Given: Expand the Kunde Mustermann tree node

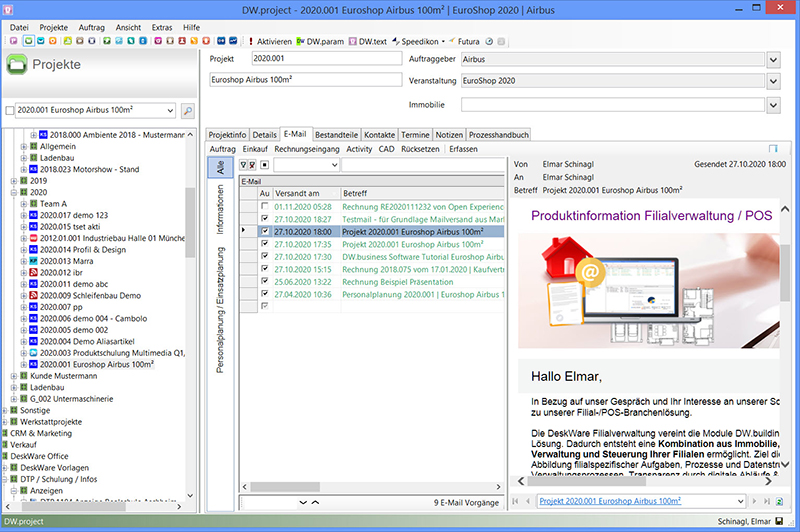Looking at the screenshot, I should tap(14, 376).
